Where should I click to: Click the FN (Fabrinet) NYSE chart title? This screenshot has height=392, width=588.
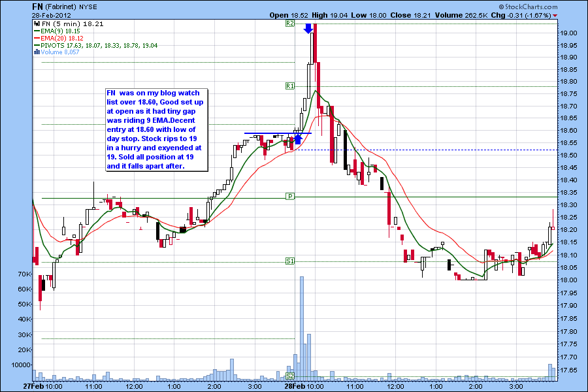pos(64,7)
